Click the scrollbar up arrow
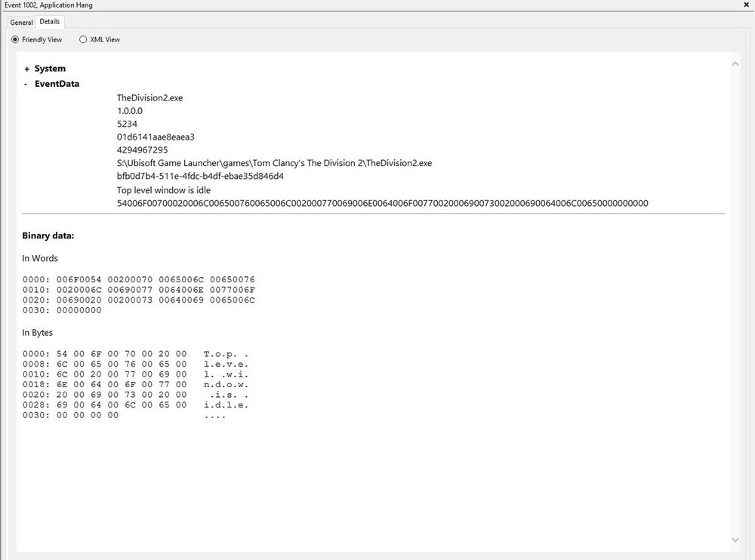This screenshot has height=560, width=755. [735, 63]
